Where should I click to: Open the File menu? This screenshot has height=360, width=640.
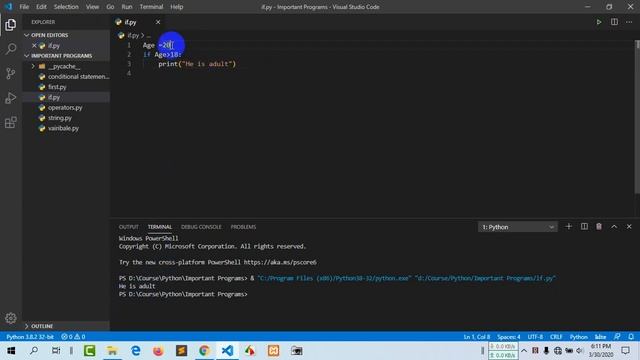[24, 7]
